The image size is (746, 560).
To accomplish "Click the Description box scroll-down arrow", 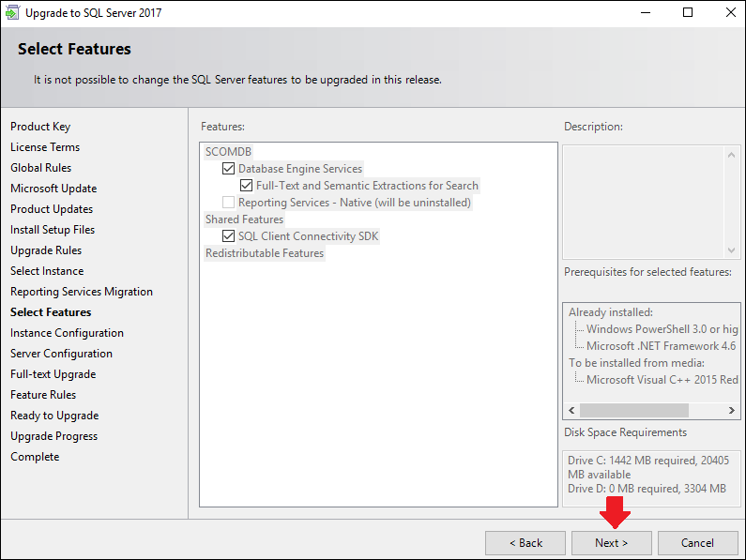I will 731,250.
